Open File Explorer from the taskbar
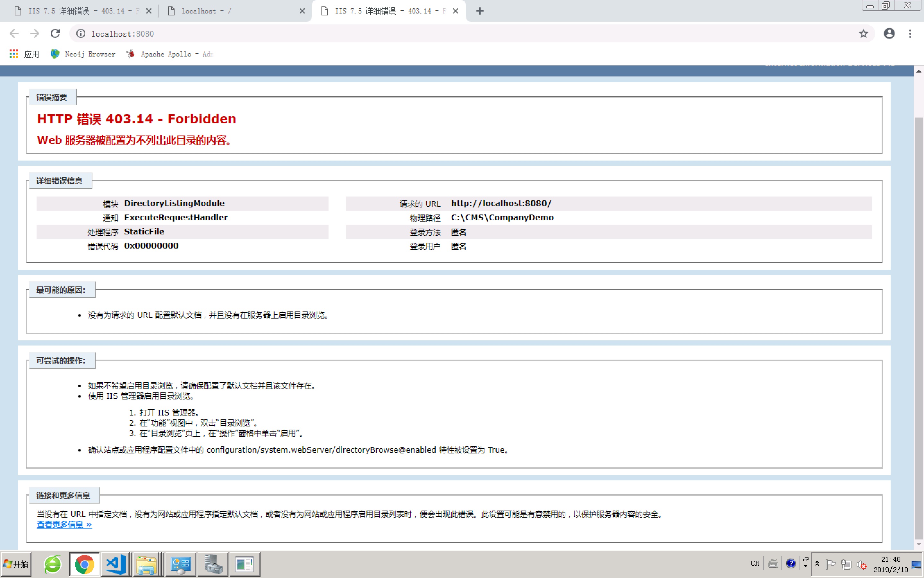924x578 pixels. click(x=148, y=564)
